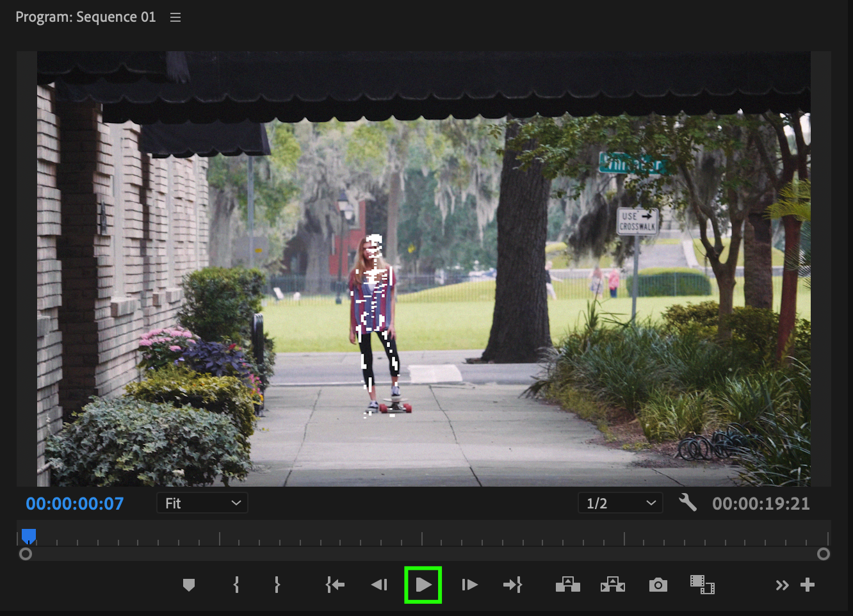
Task: Export a frame with the camera icon
Action: pyautogui.click(x=658, y=585)
